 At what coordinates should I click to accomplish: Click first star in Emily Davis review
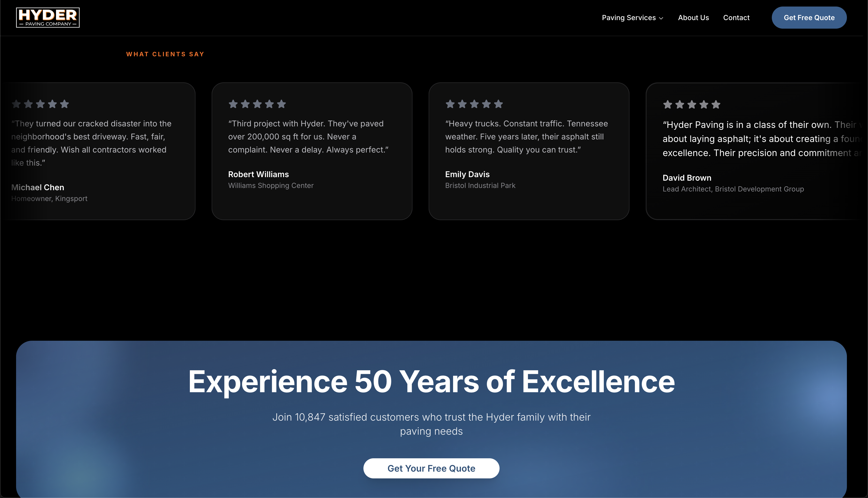(450, 104)
